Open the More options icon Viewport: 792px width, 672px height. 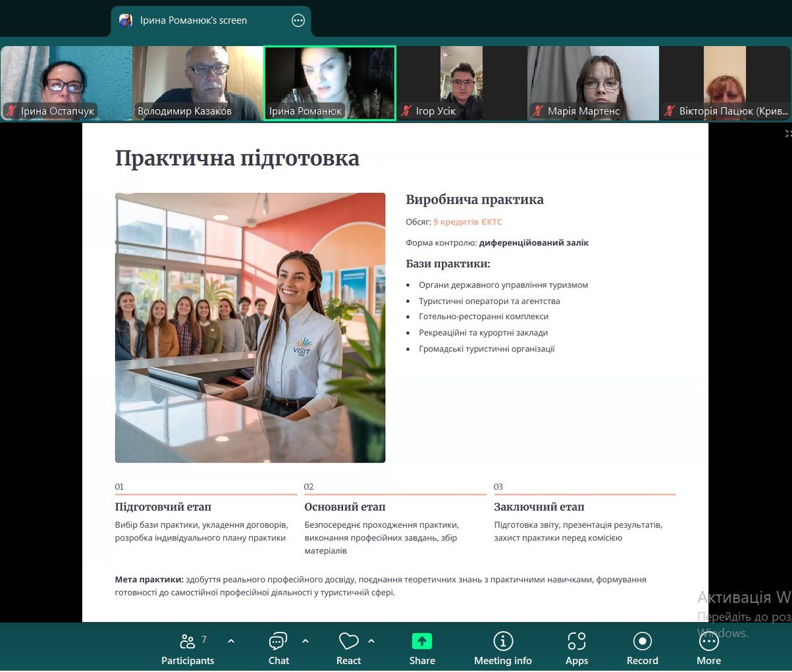tap(708, 641)
